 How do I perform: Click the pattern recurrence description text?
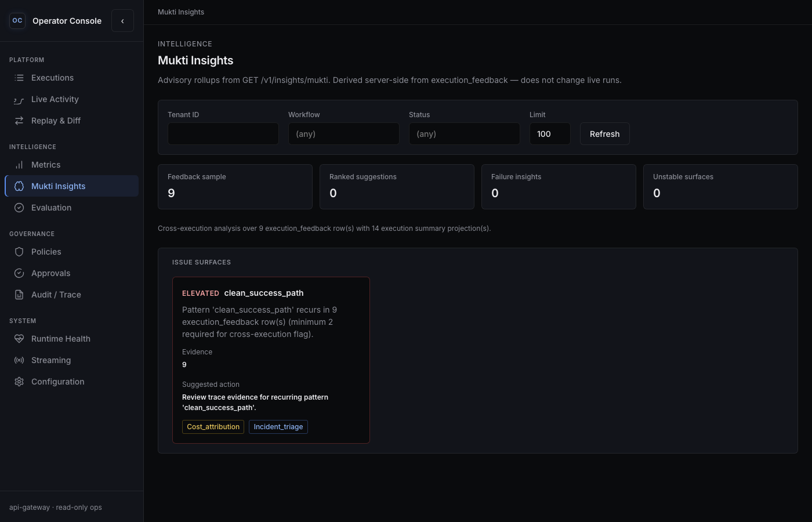259,322
